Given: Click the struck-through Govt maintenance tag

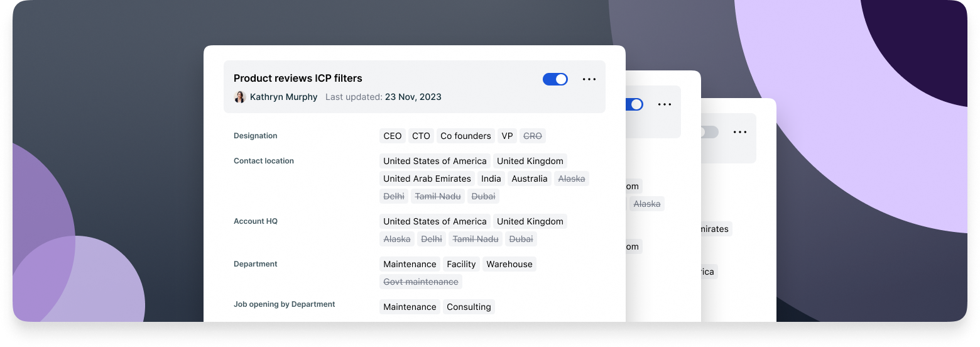Looking at the screenshot, I should 420,282.
